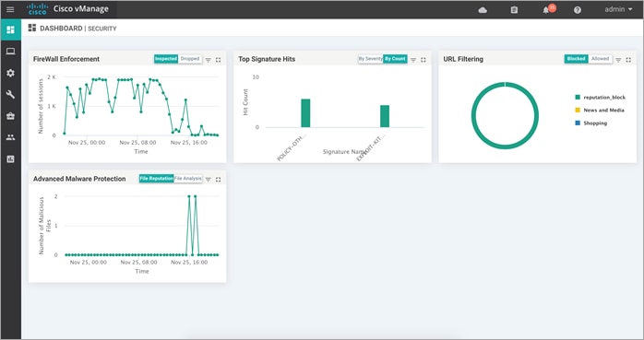Expand the admin user dropdown
This screenshot has height=340, width=644.
tap(618, 9)
